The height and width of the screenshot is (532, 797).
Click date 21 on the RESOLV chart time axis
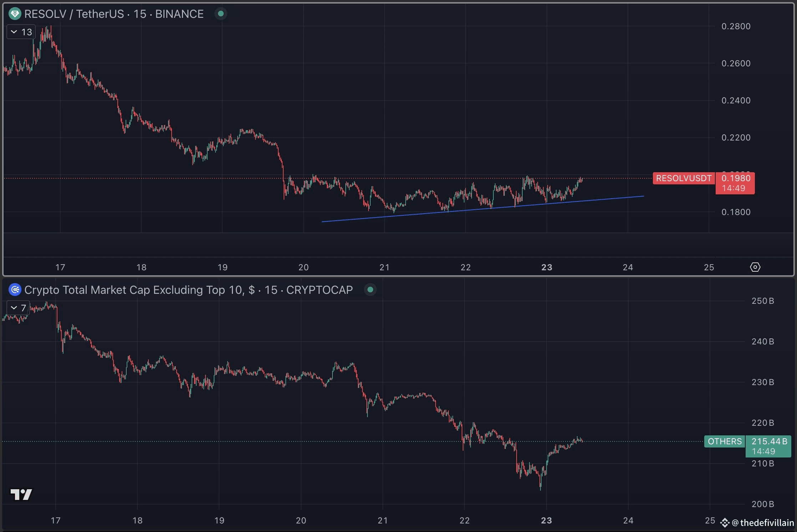(x=384, y=267)
